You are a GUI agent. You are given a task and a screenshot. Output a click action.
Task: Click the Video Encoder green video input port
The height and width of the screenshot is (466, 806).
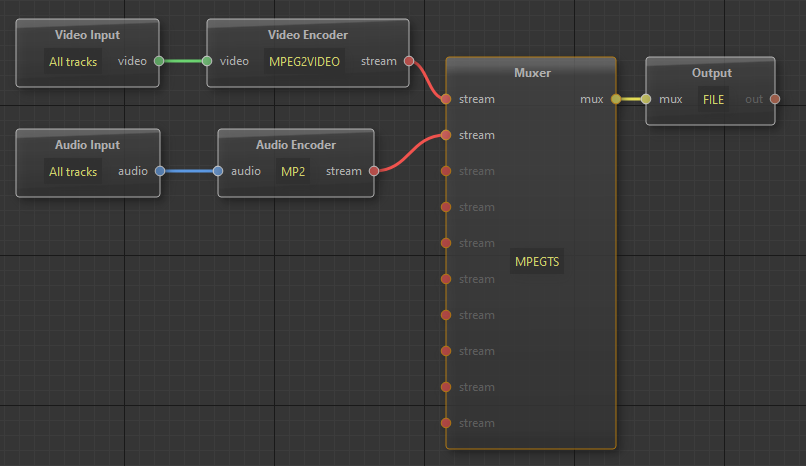tap(207, 61)
